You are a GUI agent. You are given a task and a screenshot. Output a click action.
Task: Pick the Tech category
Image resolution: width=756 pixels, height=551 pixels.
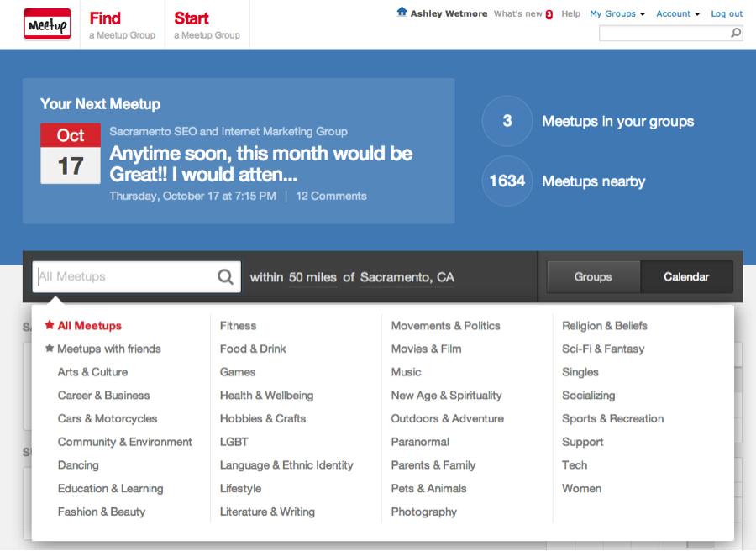(x=575, y=465)
